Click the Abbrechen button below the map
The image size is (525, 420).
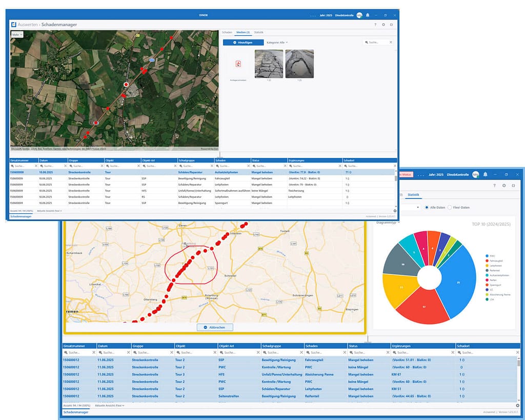coord(214,327)
